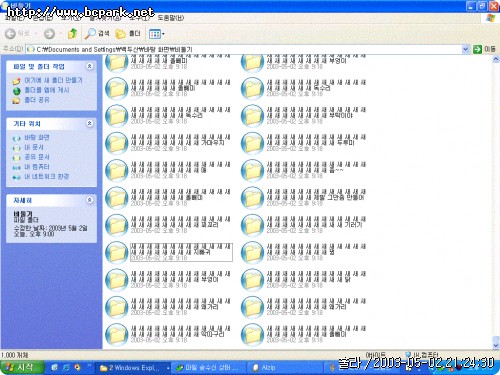Click the scrollbar up arrow
The width and height of the screenshot is (500, 375).
pyautogui.click(x=496, y=59)
